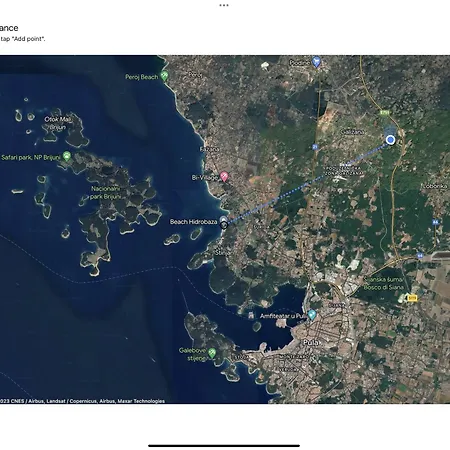This screenshot has height=450, width=450.
Task: Tap the Safari park NP Brijuni pin
Action: click(x=67, y=156)
